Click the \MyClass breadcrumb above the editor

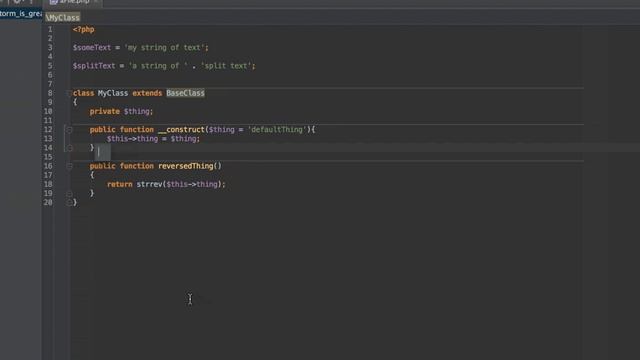(x=63, y=18)
